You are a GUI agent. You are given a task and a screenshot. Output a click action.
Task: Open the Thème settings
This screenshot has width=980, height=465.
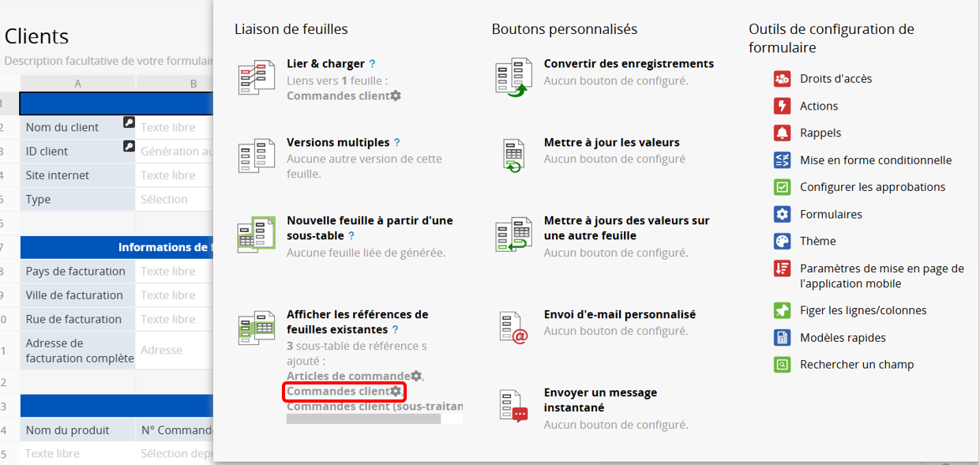point(817,241)
